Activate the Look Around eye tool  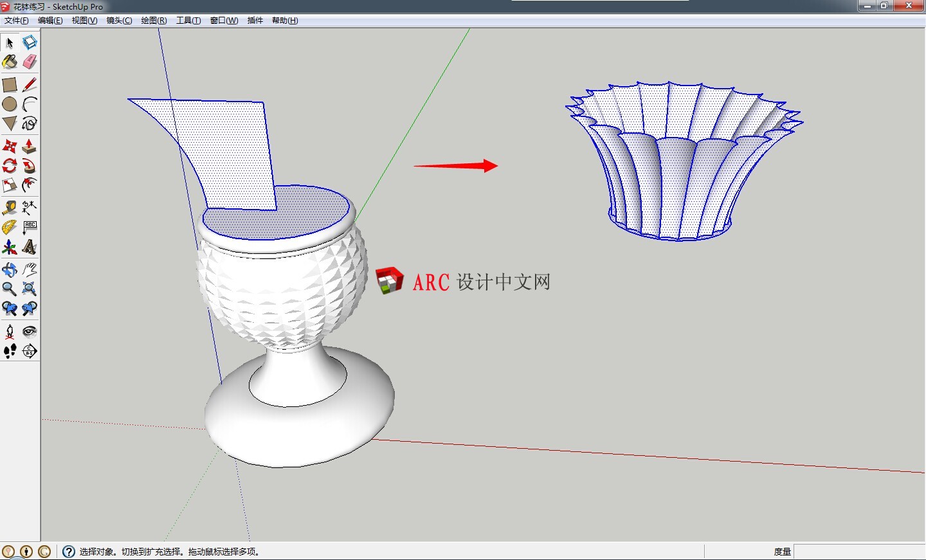coord(30,331)
